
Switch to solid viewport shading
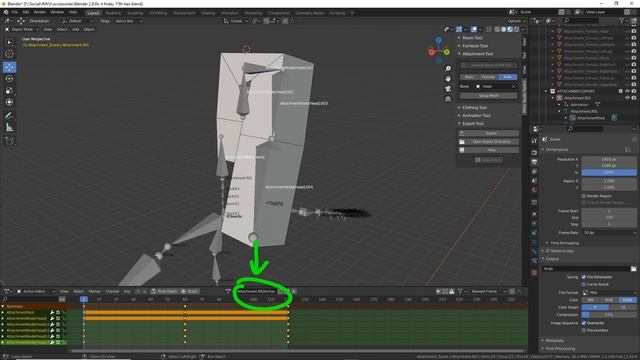coord(504,29)
